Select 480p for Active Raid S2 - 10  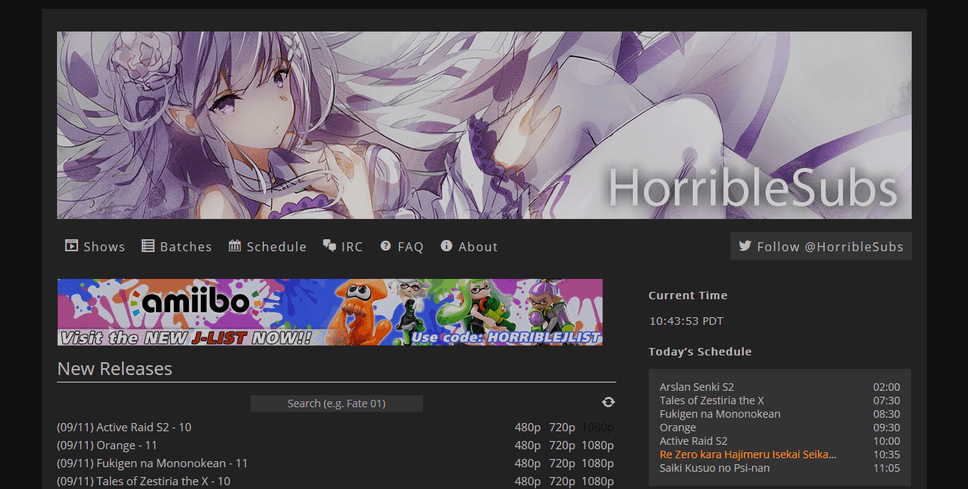528,427
